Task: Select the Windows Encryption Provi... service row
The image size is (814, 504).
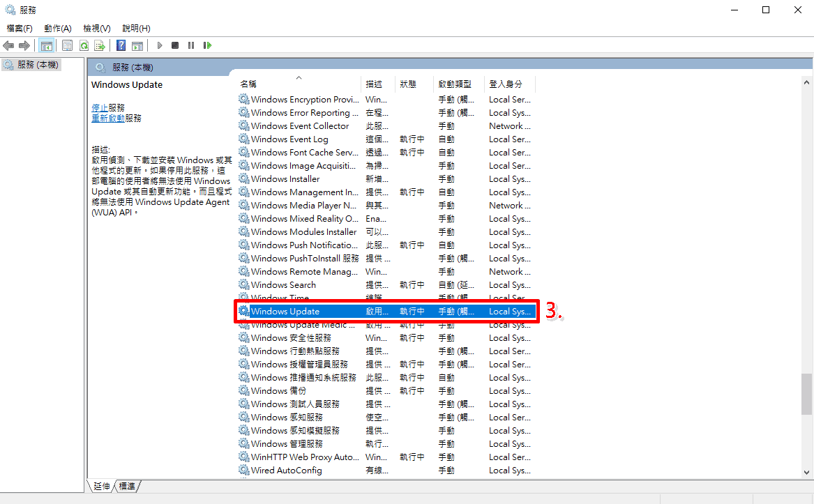Action: [386, 99]
